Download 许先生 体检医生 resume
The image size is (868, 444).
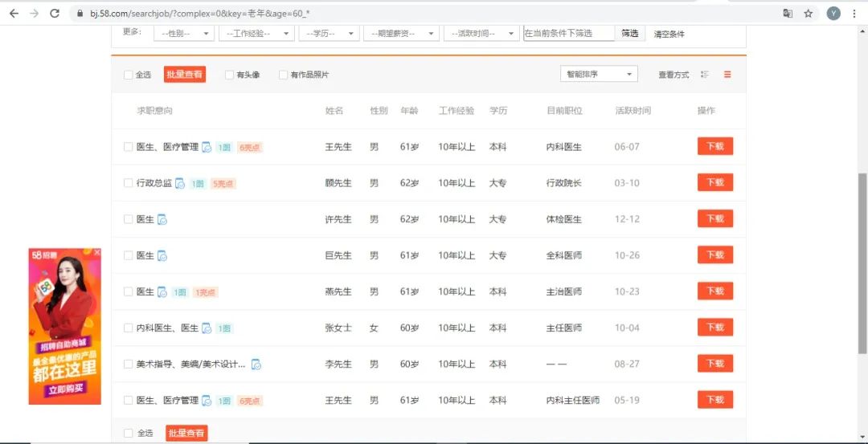pyautogui.click(x=715, y=218)
